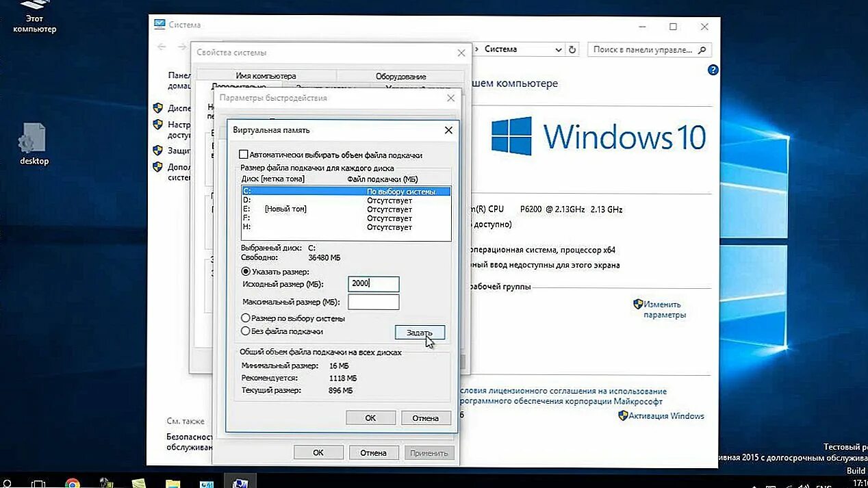
Task: Switch to the Имя компьютера tab
Action: click(x=266, y=76)
